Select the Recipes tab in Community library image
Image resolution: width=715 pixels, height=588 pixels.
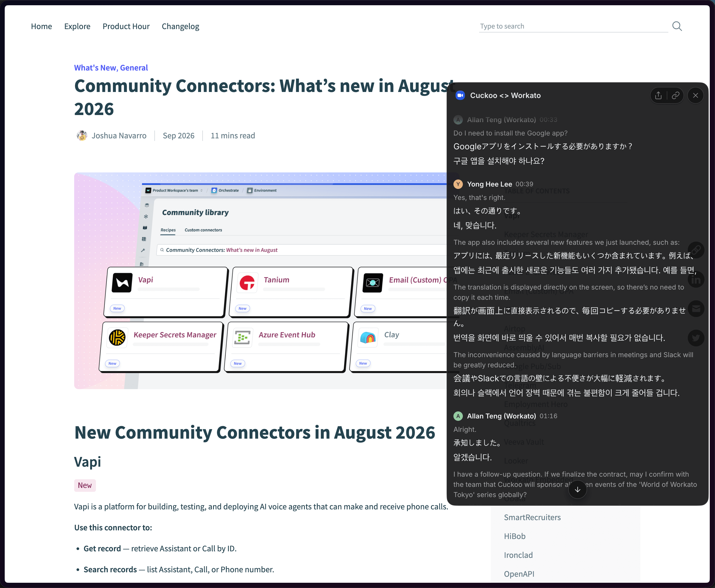(168, 230)
